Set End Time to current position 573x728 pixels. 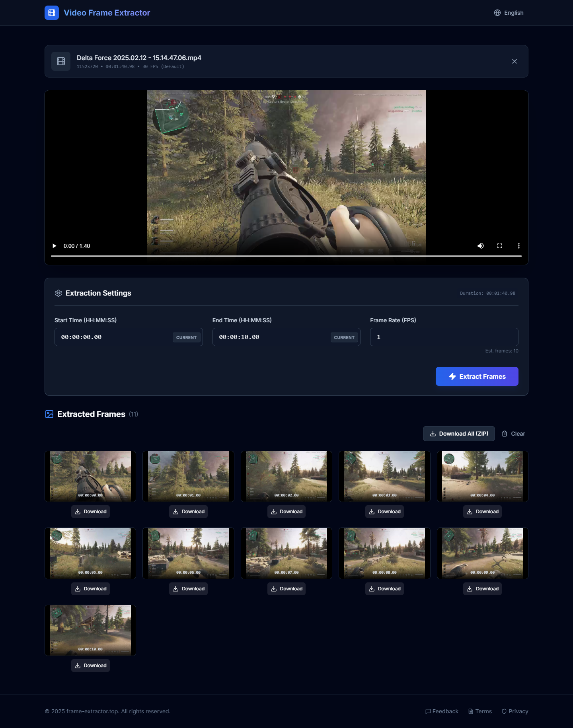[x=344, y=337]
